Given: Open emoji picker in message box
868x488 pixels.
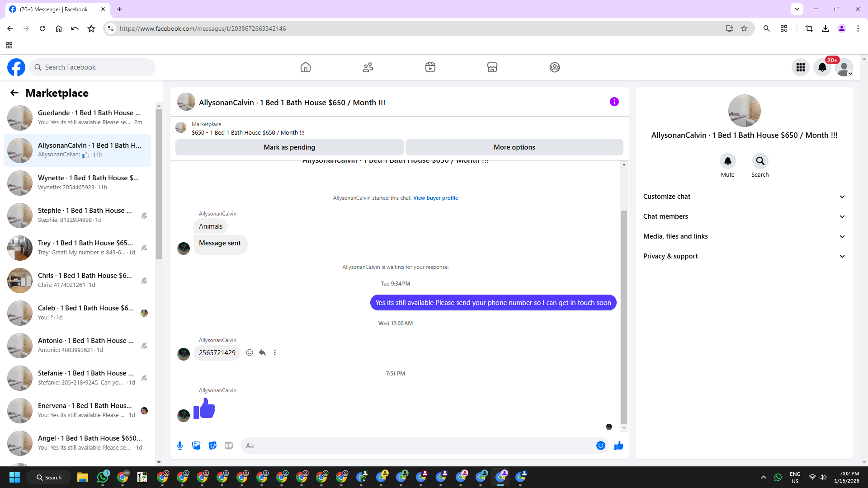Looking at the screenshot, I should [600, 446].
